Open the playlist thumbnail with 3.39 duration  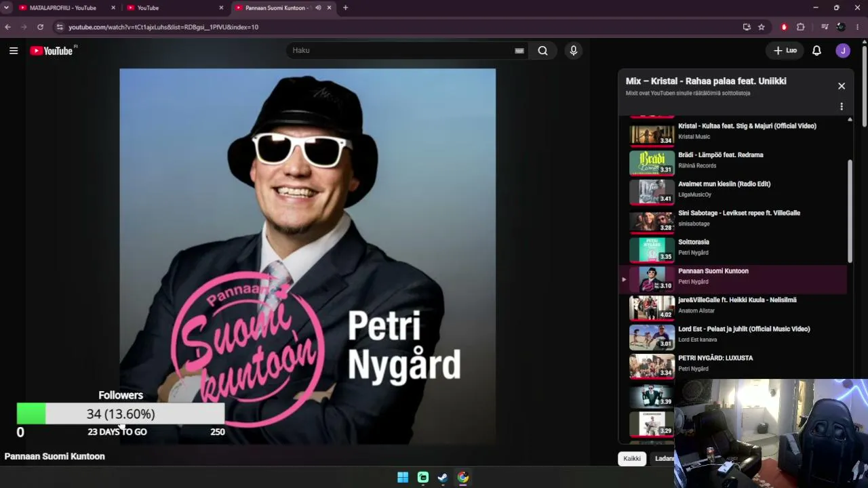[652, 395]
